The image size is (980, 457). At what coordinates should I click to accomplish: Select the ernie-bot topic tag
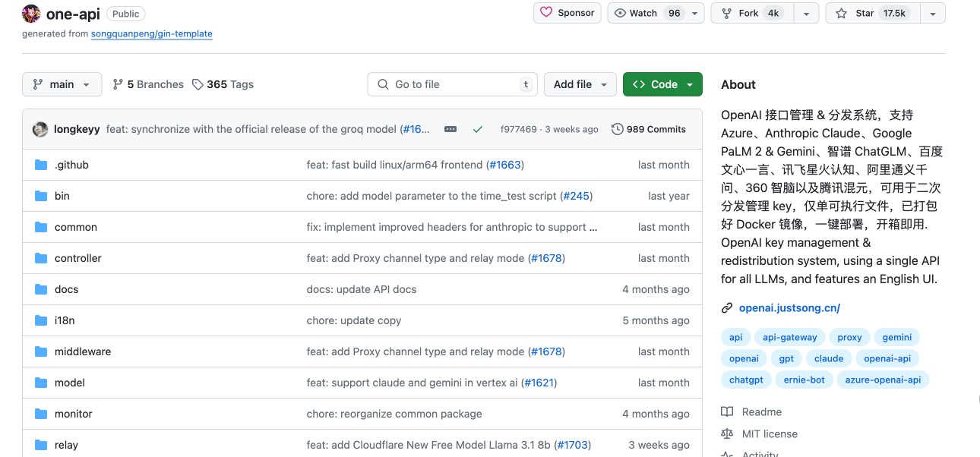(x=805, y=380)
